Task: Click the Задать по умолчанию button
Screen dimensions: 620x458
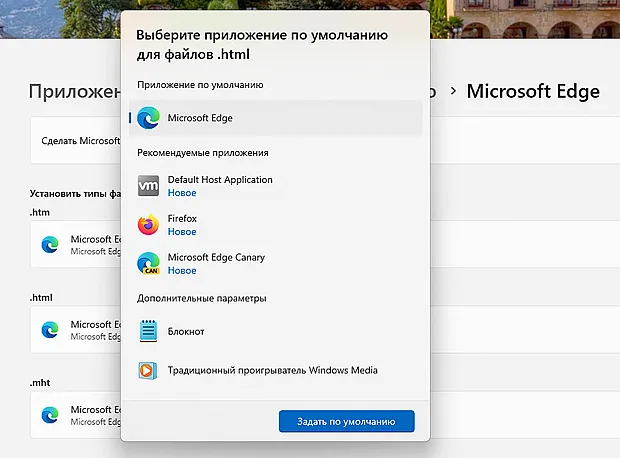Action: [x=347, y=421]
